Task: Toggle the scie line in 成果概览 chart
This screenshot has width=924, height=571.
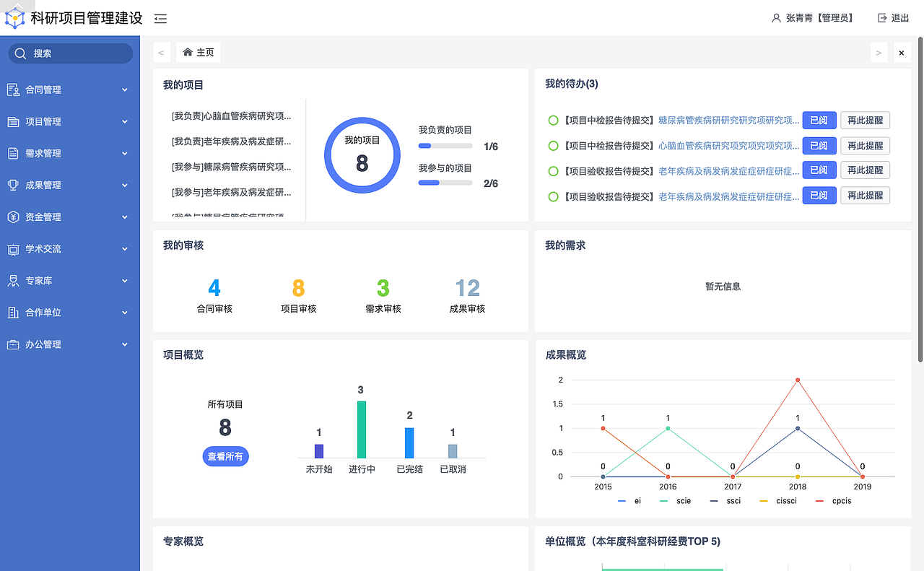Action: [x=676, y=500]
